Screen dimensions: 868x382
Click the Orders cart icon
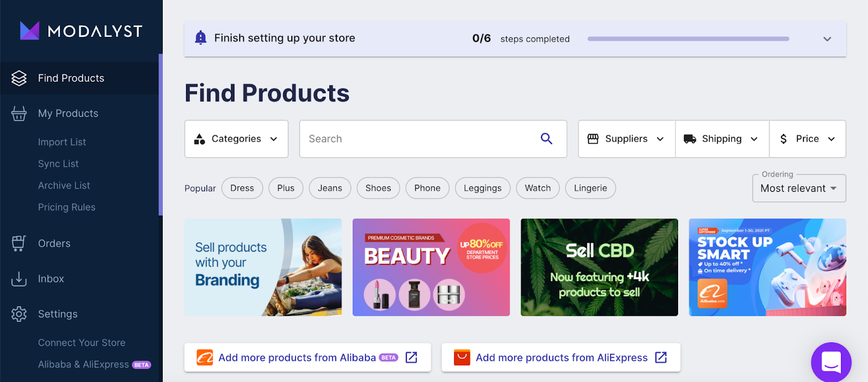19,243
